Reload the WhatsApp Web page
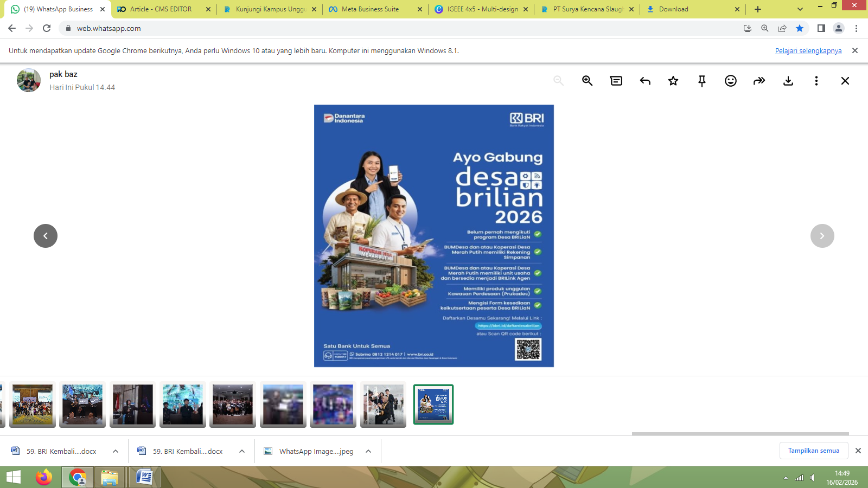Viewport: 868px width, 488px height. [x=47, y=28]
